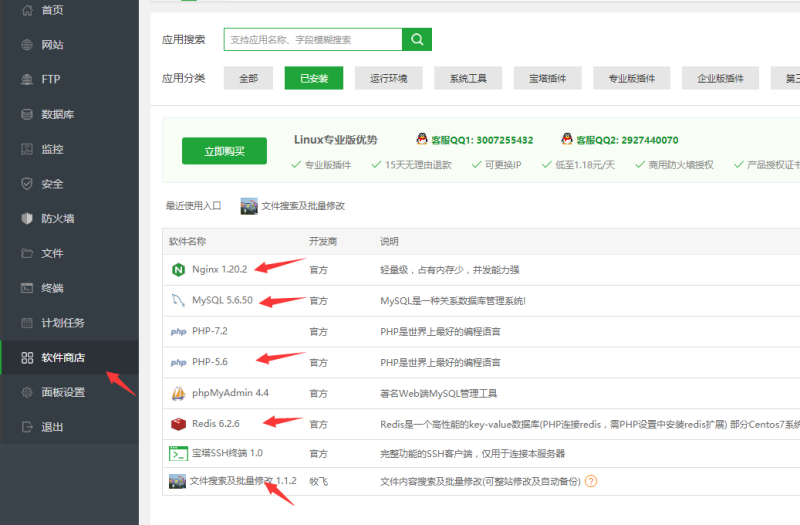Select the 企业版插件 category tab
The image size is (800, 525).
click(x=720, y=78)
